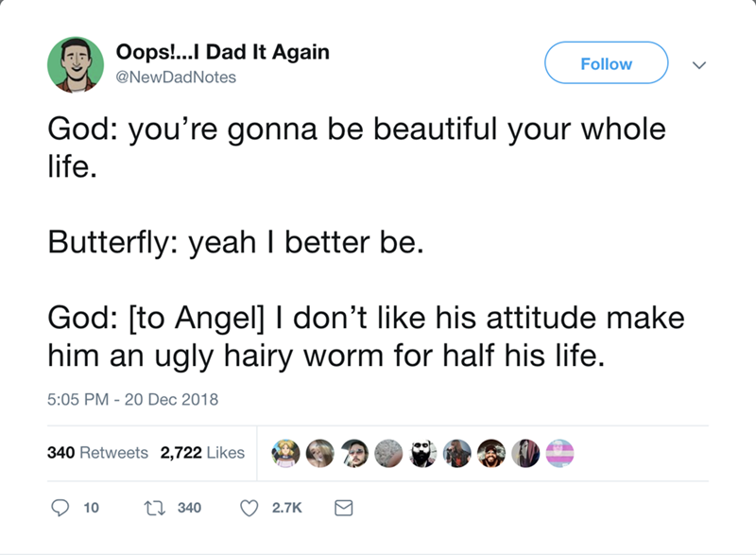Click the third liker avatar in the row
The height and width of the screenshot is (555, 756).
pos(355,453)
